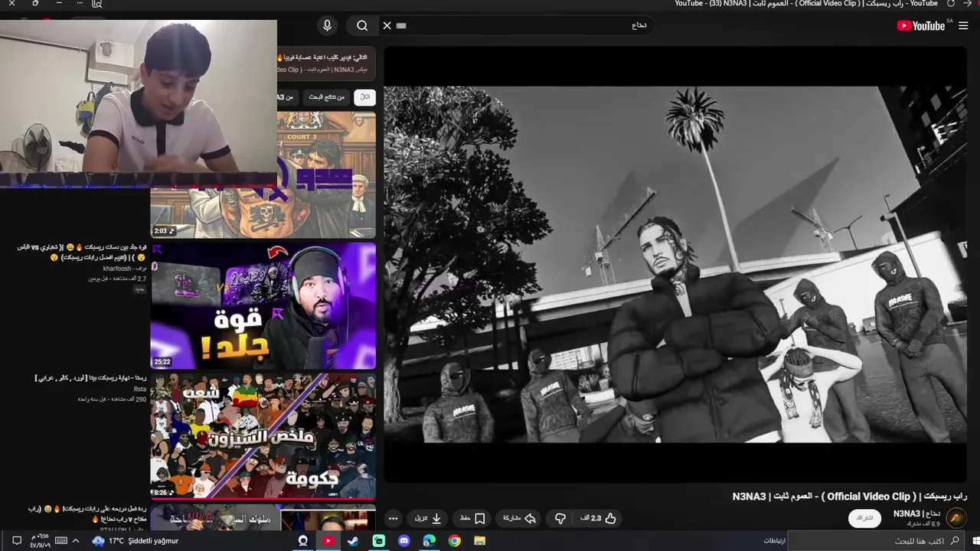Select the الكل filter chip

click(x=365, y=97)
